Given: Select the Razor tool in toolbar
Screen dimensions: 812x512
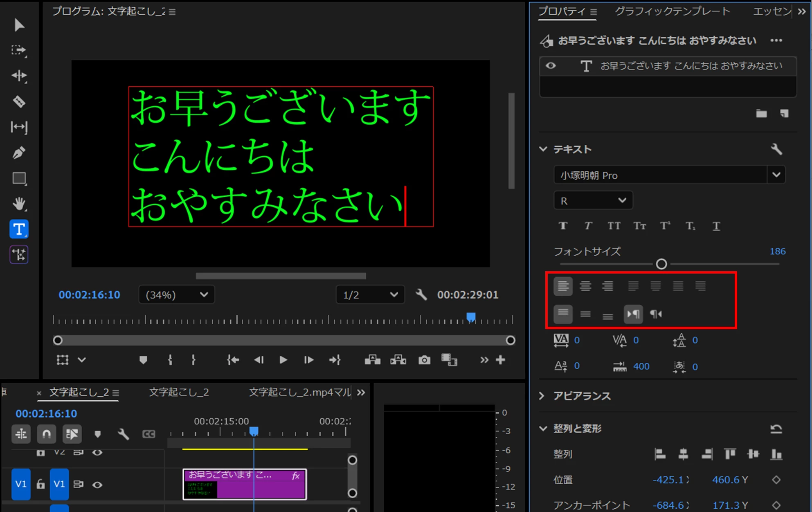Looking at the screenshot, I should pyautogui.click(x=19, y=101).
